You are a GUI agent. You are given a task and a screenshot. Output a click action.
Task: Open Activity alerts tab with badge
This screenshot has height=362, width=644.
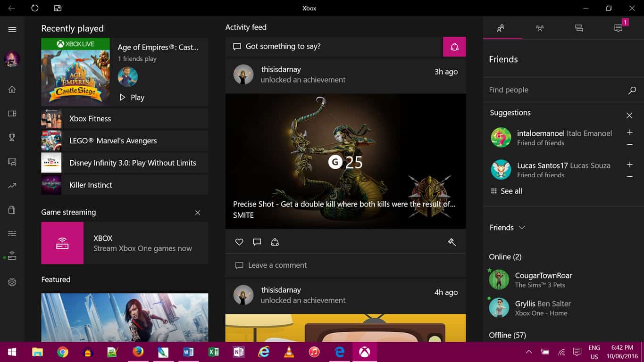619,28
